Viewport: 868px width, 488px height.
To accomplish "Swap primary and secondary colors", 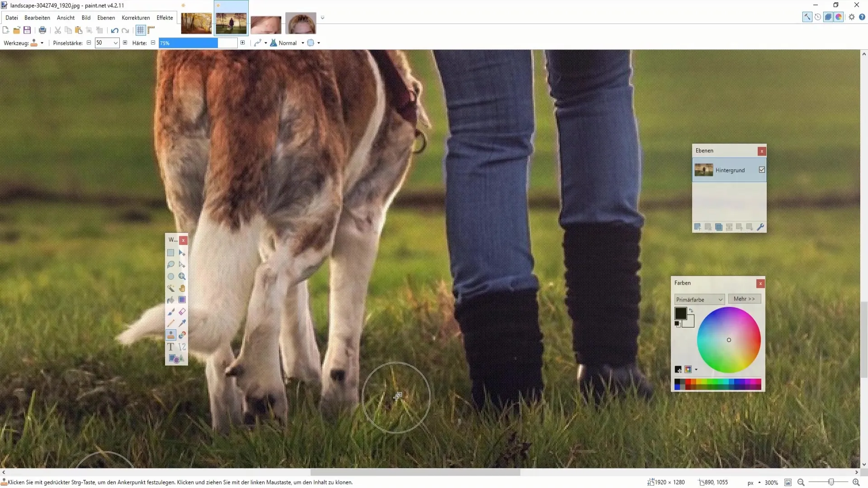I will [x=691, y=310].
